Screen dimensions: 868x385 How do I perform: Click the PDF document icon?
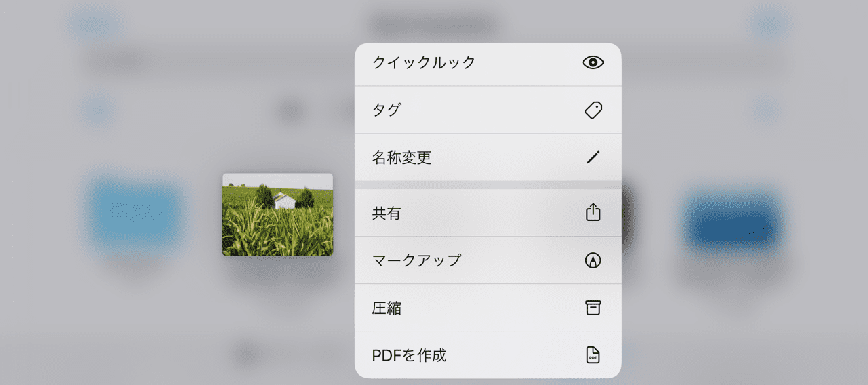[x=593, y=355]
